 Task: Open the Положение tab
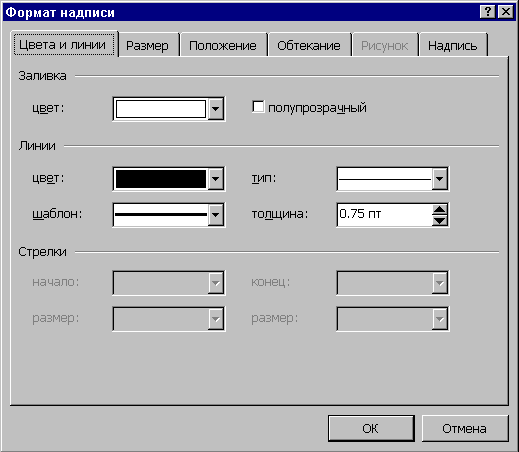(223, 45)
